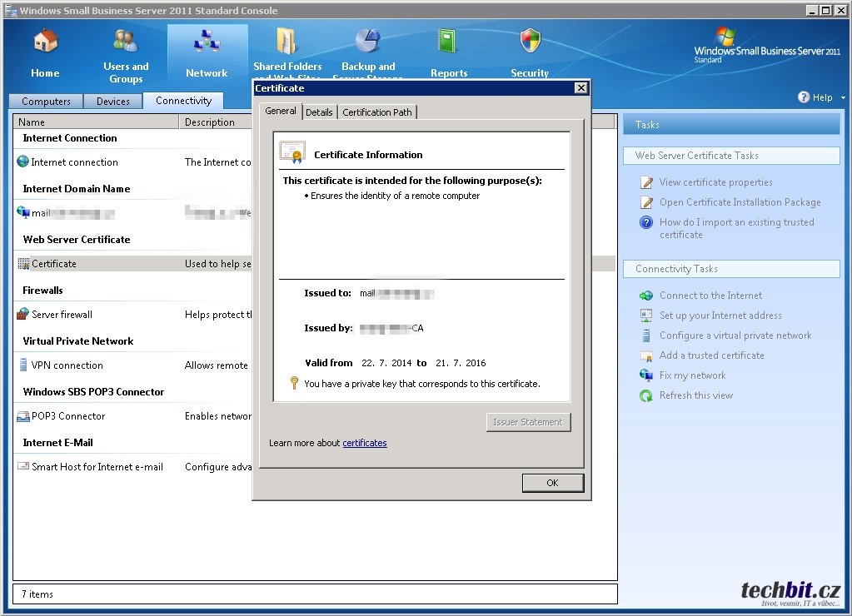Collapse the Connectivity Tasks header
This screenshot has width=852, height=616.
[730, 269]
